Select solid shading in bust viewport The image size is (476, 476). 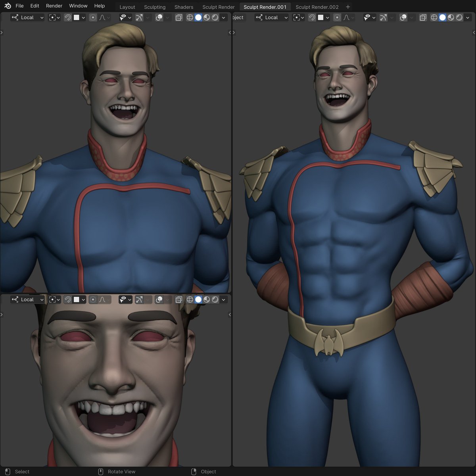tap(198, 17)
